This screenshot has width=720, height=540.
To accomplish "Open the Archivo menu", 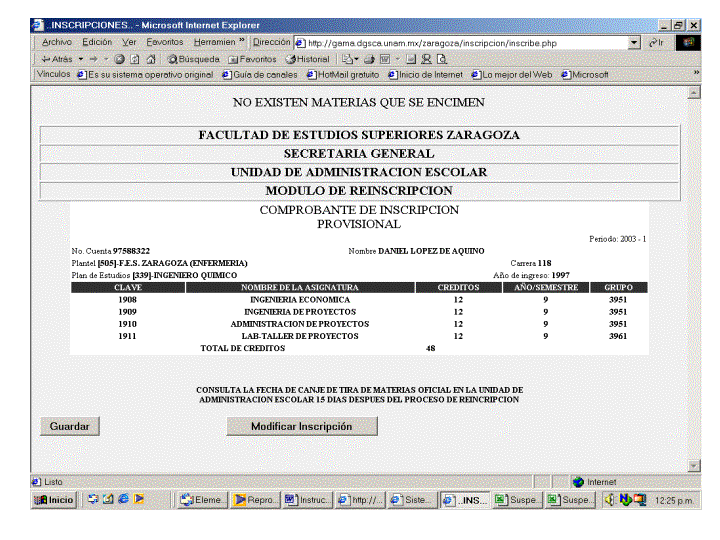I will coord(57,43).
